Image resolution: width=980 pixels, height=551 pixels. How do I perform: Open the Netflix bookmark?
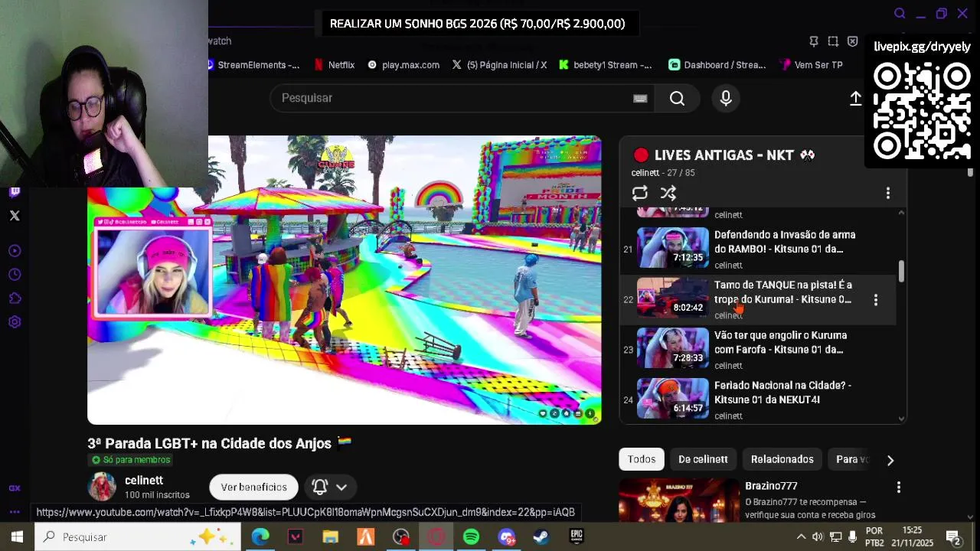pyautogui.click(x=335, y=65)
